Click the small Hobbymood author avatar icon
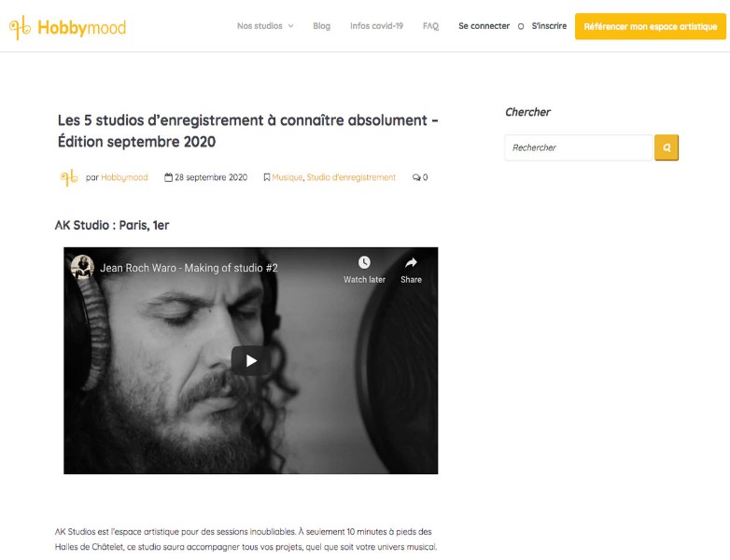Viewport: 730px width, 560px height. tap(69, 177)
